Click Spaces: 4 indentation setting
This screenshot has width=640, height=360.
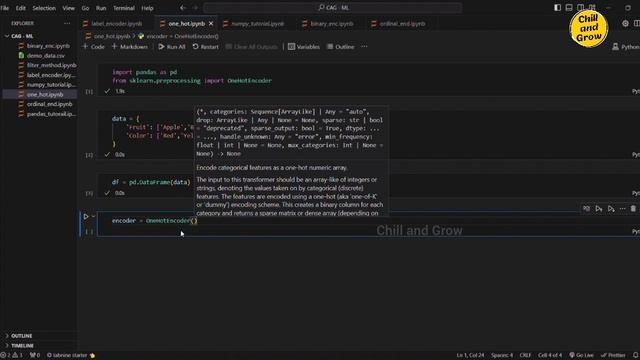pyautogui.click(x=502, y=356)
